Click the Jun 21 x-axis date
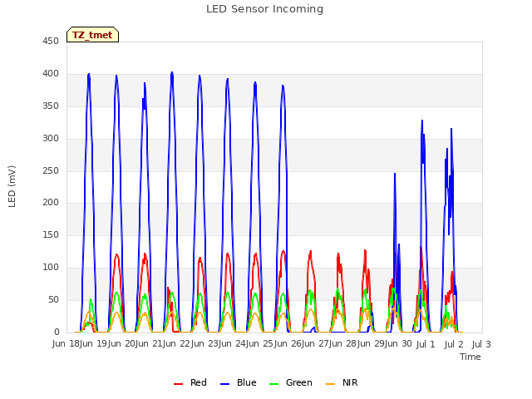This screenshot has width=532, height=399. tap(150, 344)
